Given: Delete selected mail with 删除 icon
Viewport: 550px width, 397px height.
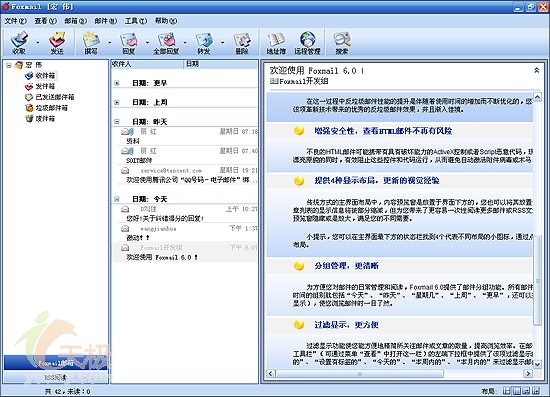Looking at the screenshot, I should tap(242, 42).
